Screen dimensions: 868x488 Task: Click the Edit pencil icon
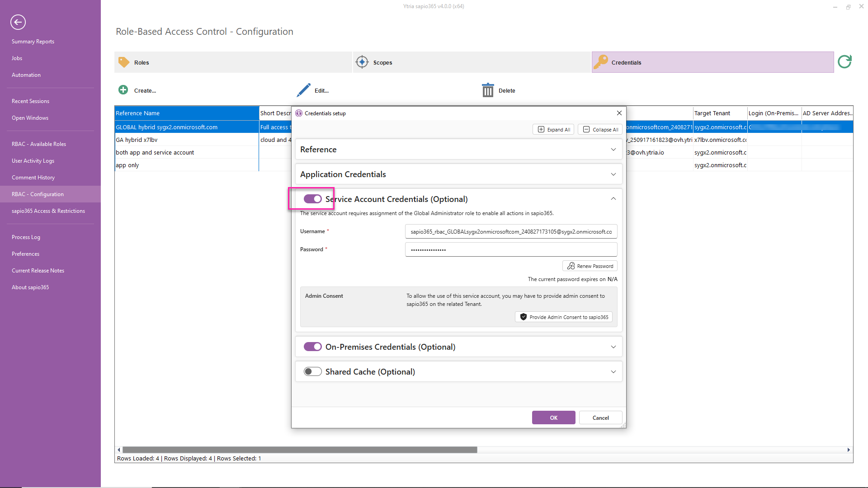click(x=303, y=90)
